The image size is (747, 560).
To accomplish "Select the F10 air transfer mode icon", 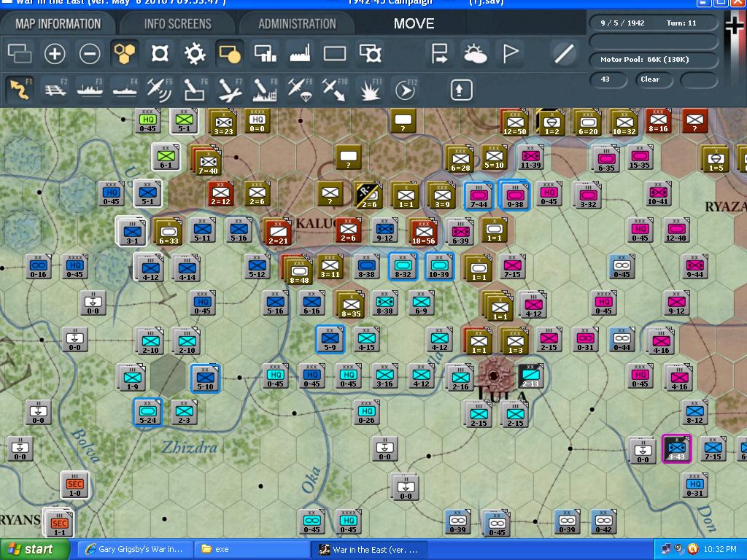I will click(334, 90).
